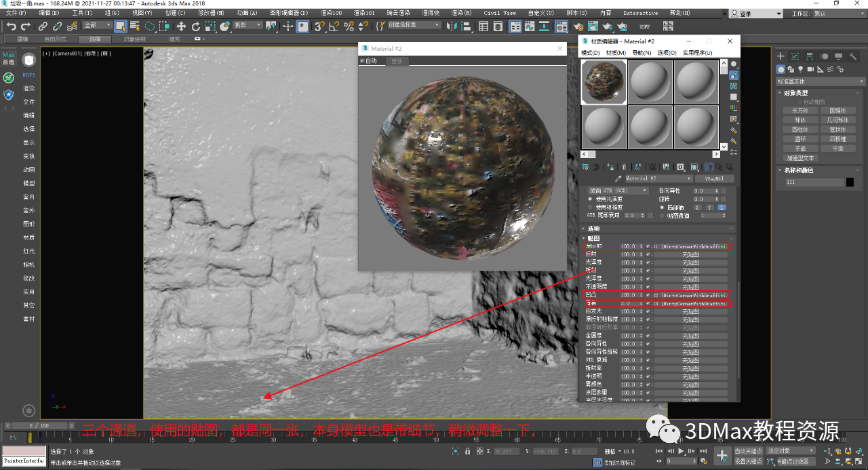Click the VRayMtl material type button
The image size is (868, 470).
click(x=715, y=178)
